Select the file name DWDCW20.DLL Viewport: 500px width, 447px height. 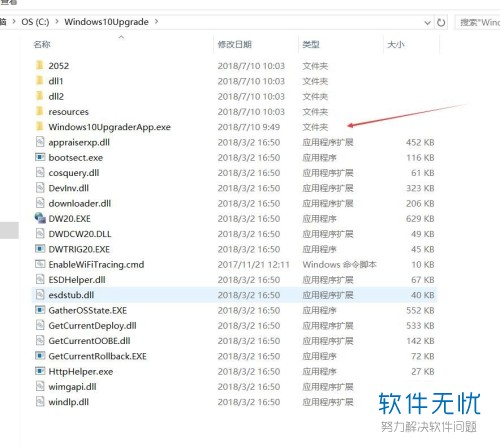coord(80,234)
